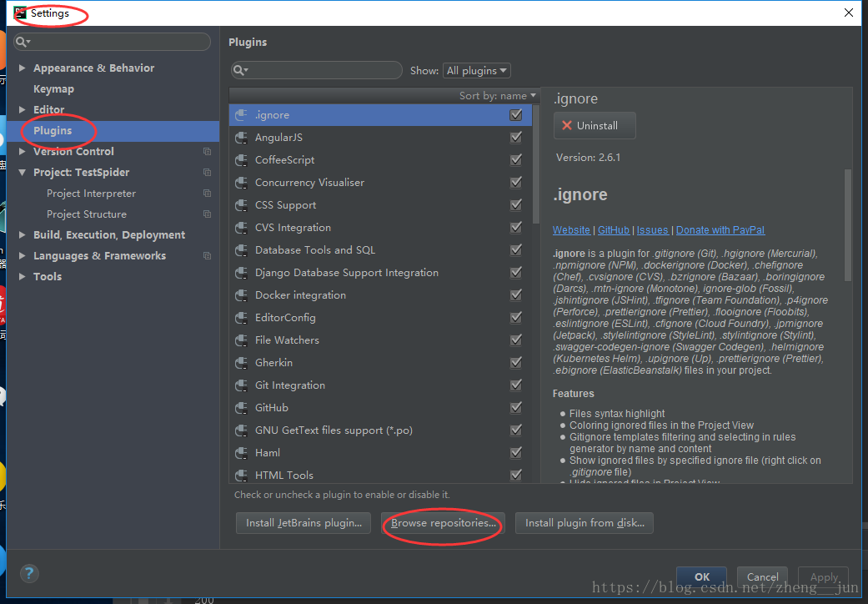Select the Tools settings label

[48, 277]
